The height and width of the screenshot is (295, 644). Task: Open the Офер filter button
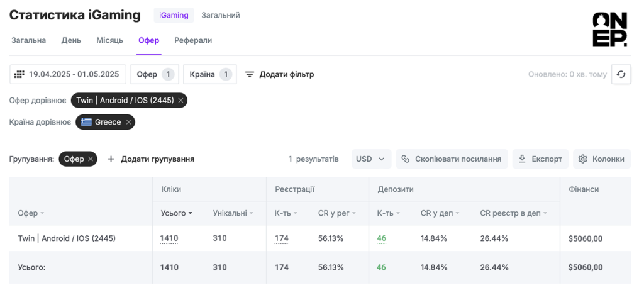pos(155,74)
